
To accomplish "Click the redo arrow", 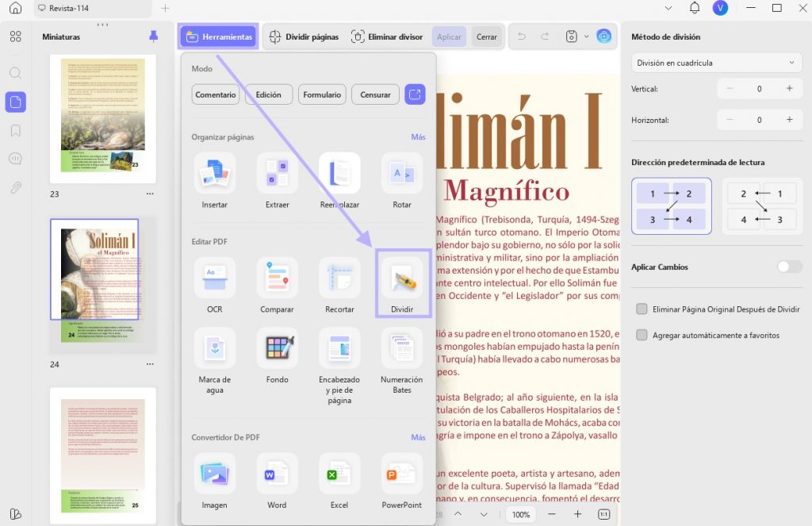I will [545, 36].
